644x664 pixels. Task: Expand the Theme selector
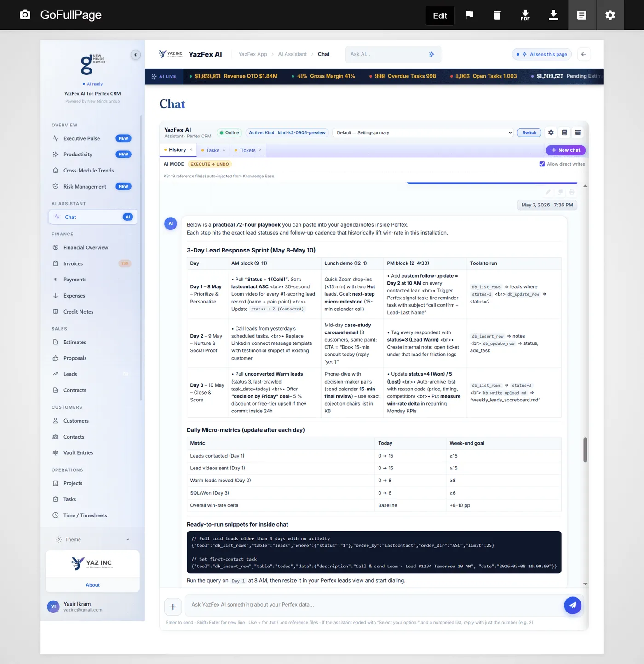[92, 540]
